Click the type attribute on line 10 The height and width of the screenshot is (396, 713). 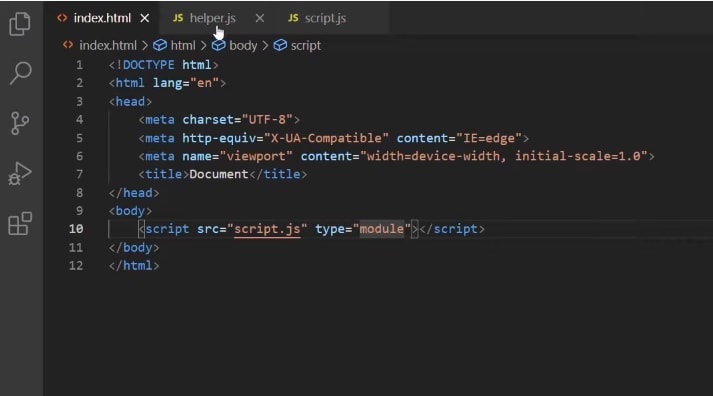pos(330,229)
